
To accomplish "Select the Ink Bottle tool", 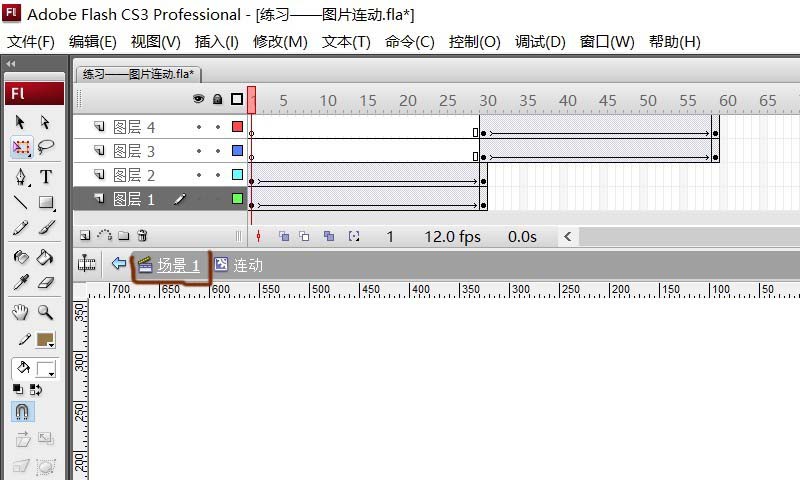I will (x=20, y=257).
